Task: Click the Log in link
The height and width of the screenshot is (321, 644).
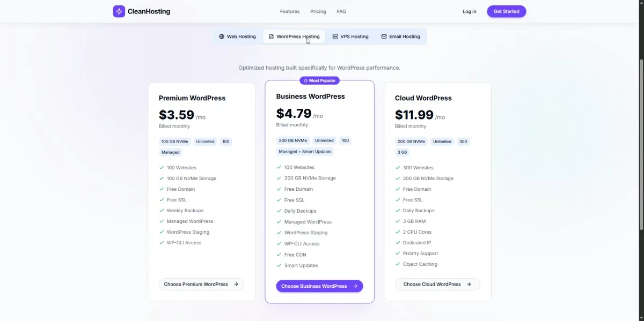Action: point(469,11)
